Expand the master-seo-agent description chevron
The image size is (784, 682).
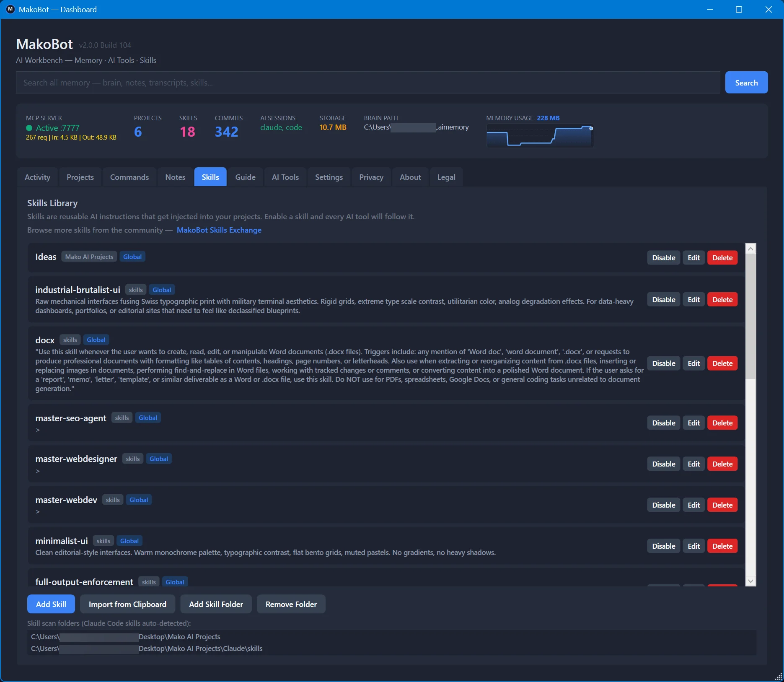[x=38, y=430]
